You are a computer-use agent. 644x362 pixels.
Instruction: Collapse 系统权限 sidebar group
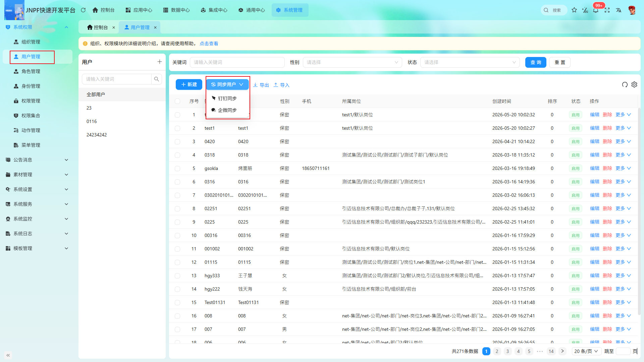[x=37, y=27]
